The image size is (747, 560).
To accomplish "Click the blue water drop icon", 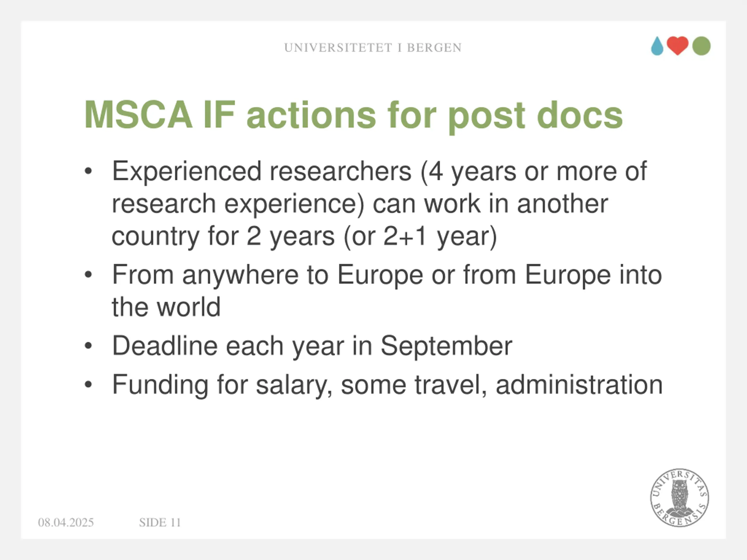I will pos(657,46).
